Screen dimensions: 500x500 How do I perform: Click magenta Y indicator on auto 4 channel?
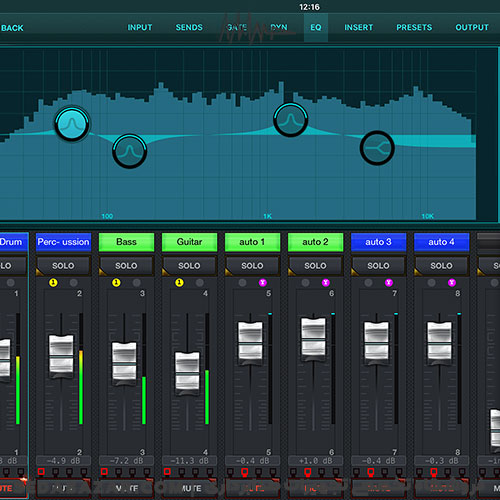(x=452, y=283)
